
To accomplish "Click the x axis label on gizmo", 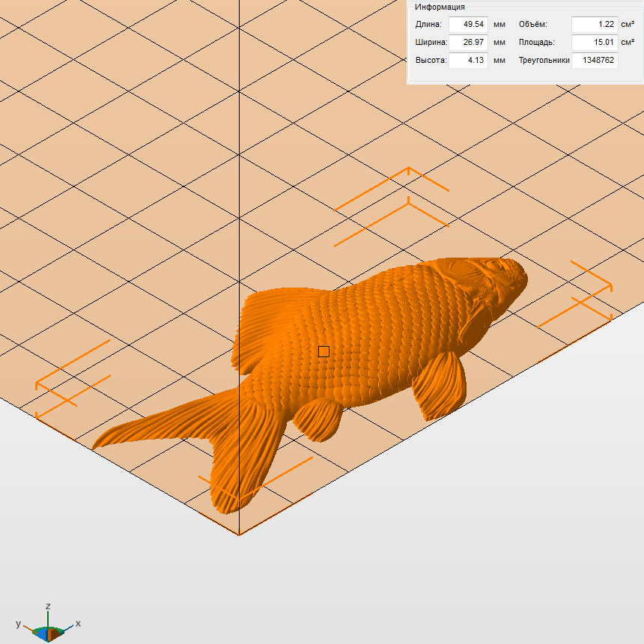I will click(x=78, y=623).
